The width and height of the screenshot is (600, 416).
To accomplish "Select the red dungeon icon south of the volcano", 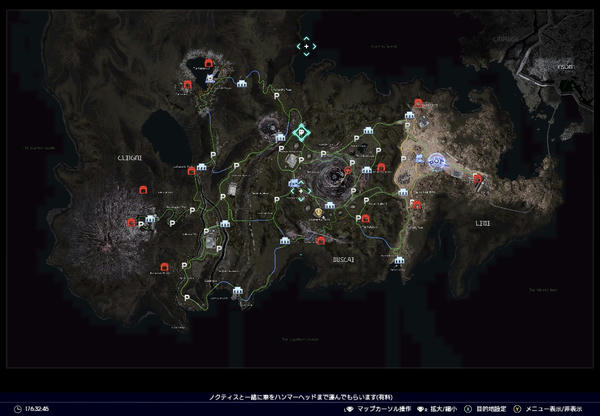I will (x=165, y=267).
